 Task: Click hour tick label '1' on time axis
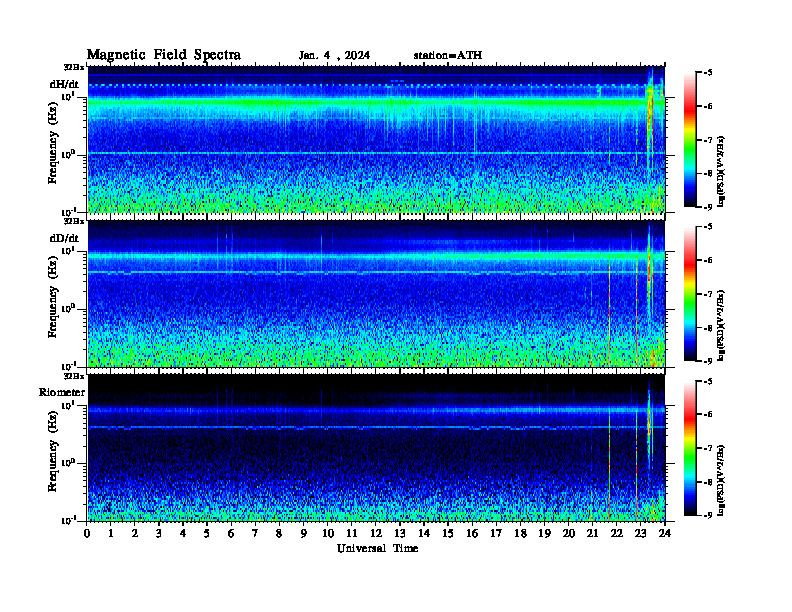[111, 533]
